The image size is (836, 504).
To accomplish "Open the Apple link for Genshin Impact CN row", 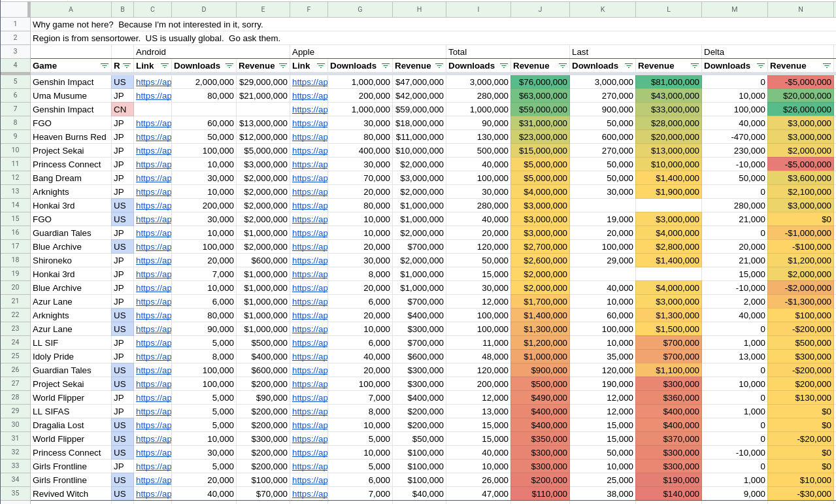I will point(310,109).
